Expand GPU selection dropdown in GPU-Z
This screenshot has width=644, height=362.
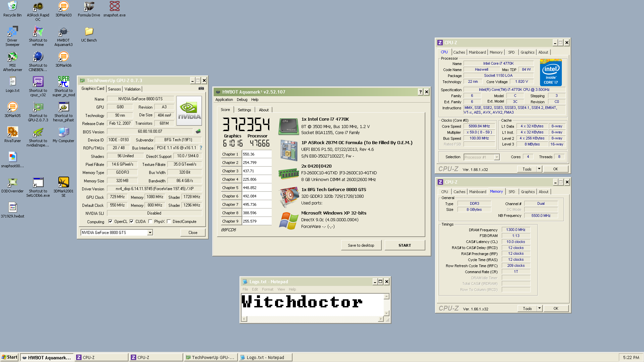pyautogui.click(x=150, y=233)
